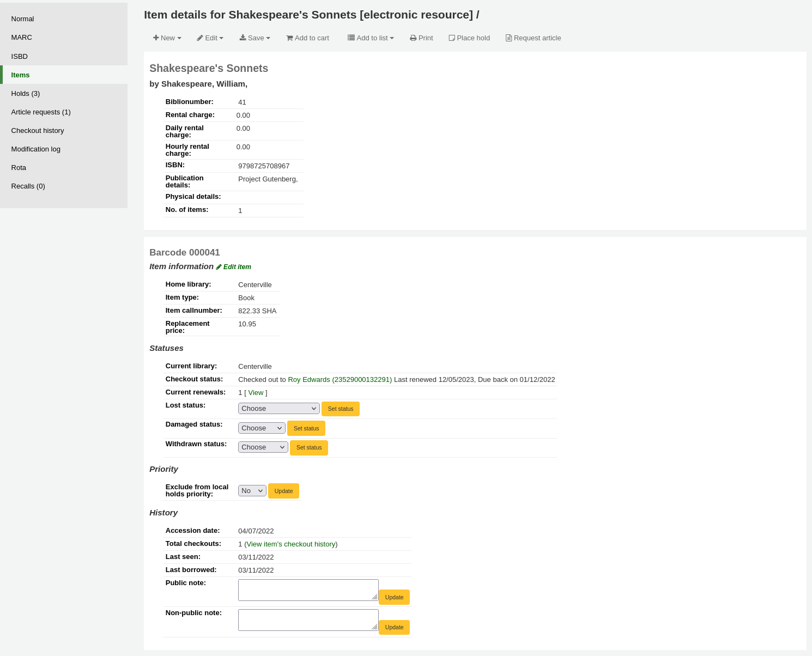Set status for Lost status
The height and width of the screenshot is (656, 812).
tap(341, 409)
